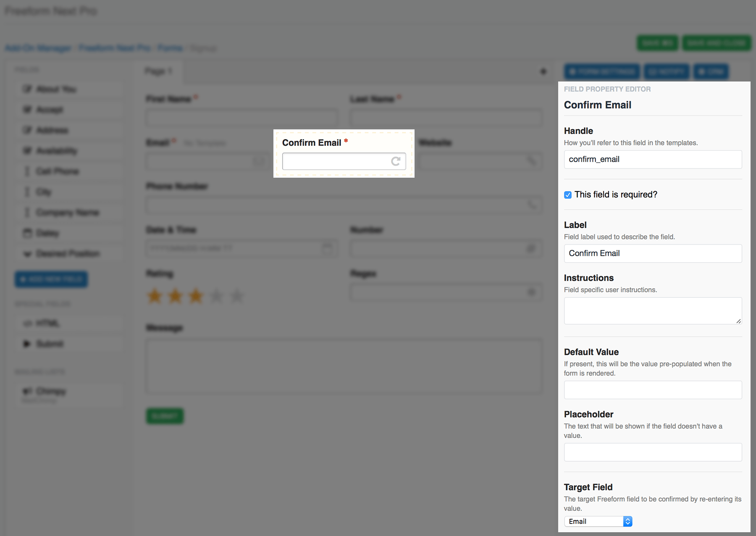Click the Handle input containing confirm_email

[x=653, y=160]
